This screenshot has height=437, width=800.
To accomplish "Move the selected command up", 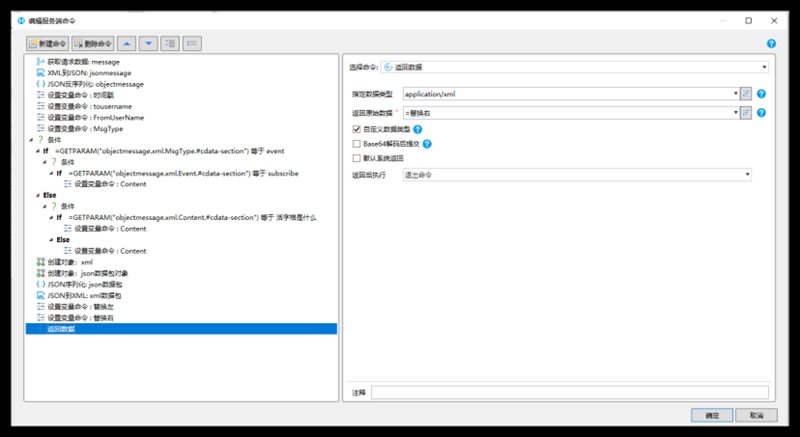I will click(x=127, y=44).
